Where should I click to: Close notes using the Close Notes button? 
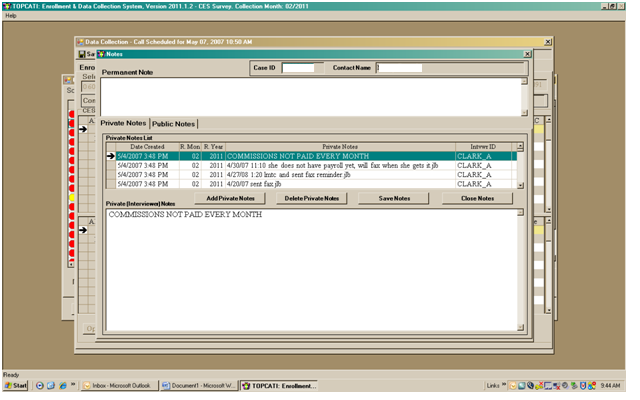pos(478,198)
